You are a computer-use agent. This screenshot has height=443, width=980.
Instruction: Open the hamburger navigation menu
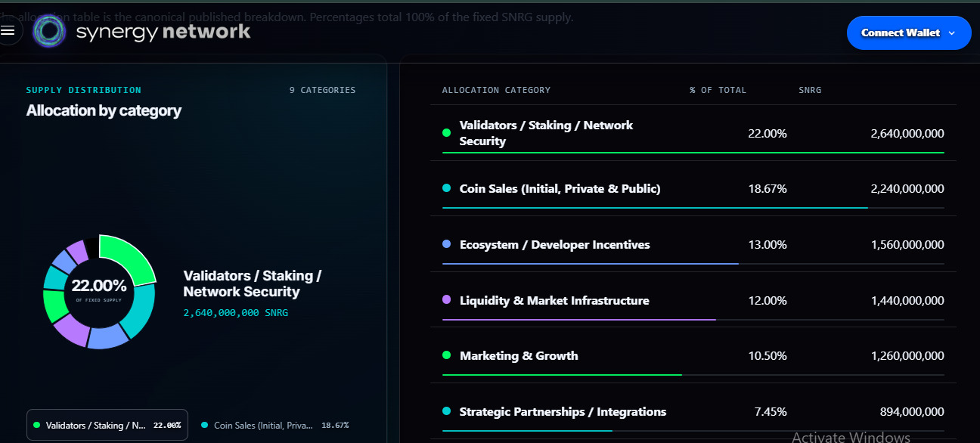[8, 30]
